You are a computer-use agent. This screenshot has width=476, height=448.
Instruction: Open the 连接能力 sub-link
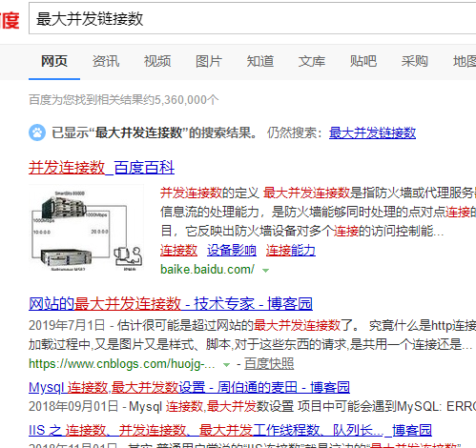point(291,251)
